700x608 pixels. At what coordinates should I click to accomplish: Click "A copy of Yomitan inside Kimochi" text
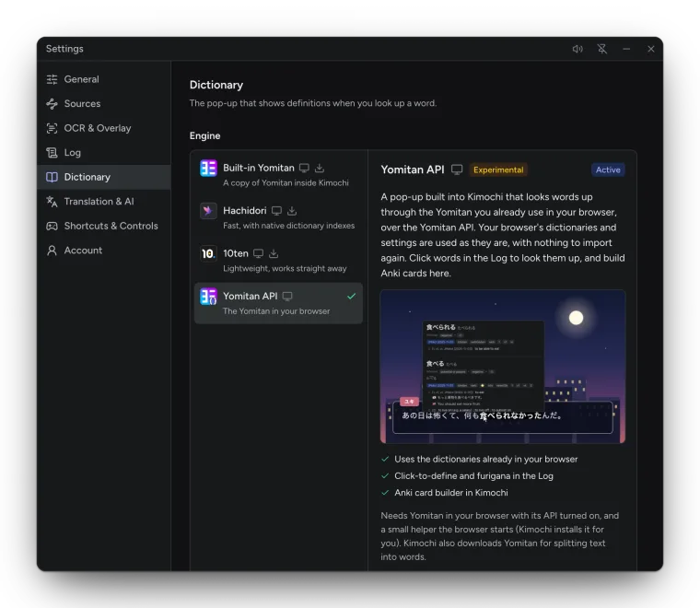(x=286, y=183)
